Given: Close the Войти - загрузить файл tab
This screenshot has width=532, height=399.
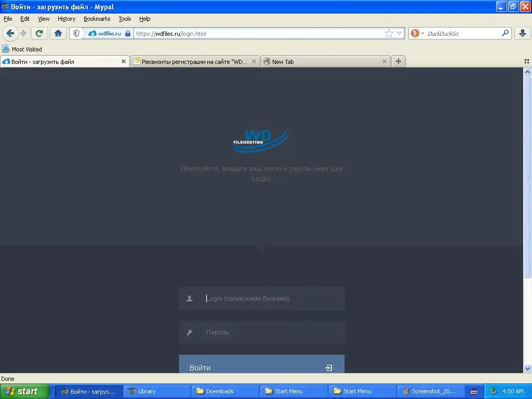Looking at the screenshot, I should coord(124,61).
